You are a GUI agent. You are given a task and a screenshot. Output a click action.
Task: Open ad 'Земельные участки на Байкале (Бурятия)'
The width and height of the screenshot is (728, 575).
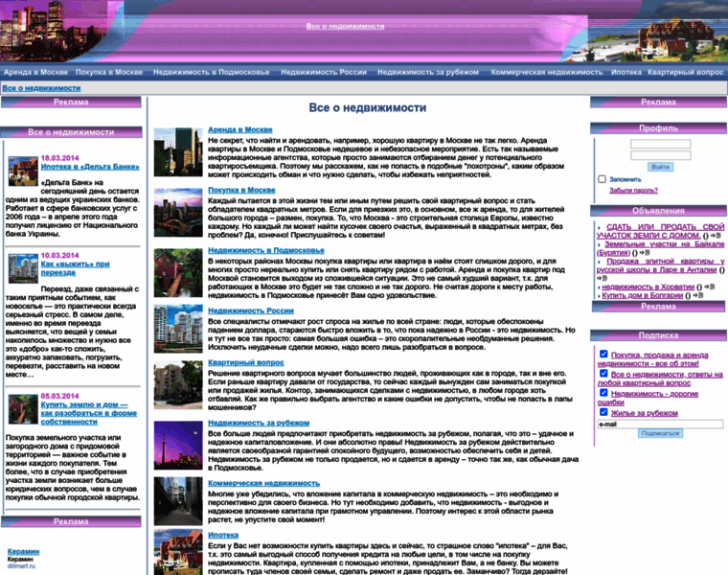[x=660, y=248]
